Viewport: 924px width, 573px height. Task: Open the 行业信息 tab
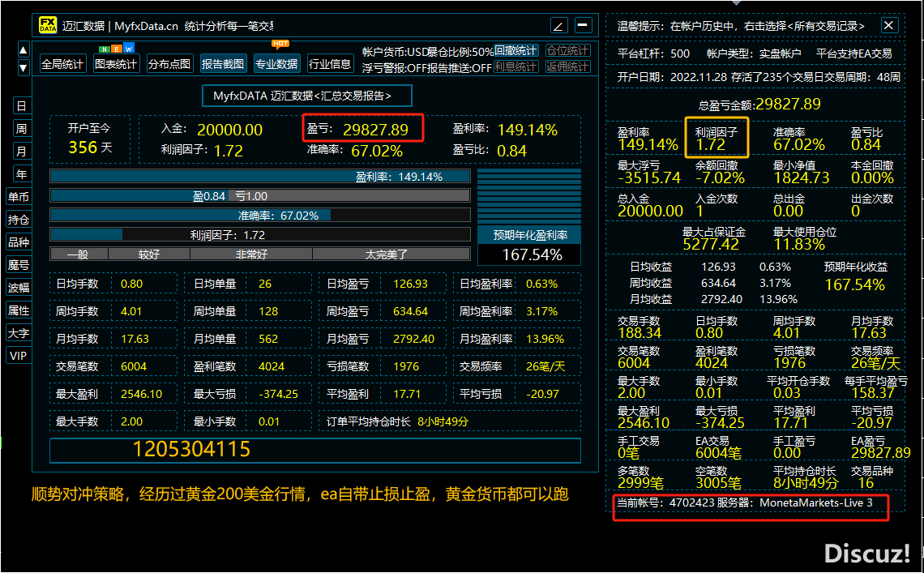pyautogui.click(x=330, y=64)
